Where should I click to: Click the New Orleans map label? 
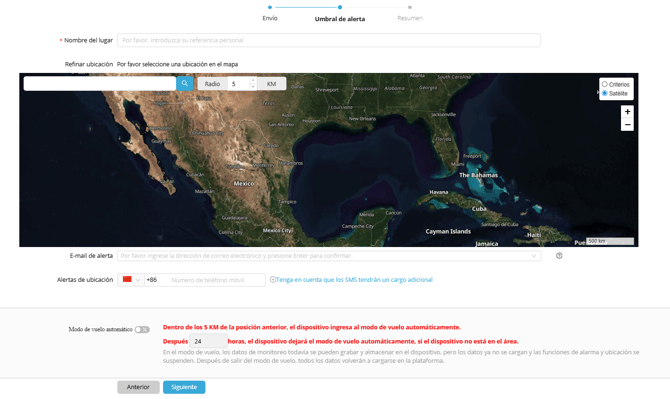tap(362, 119)
